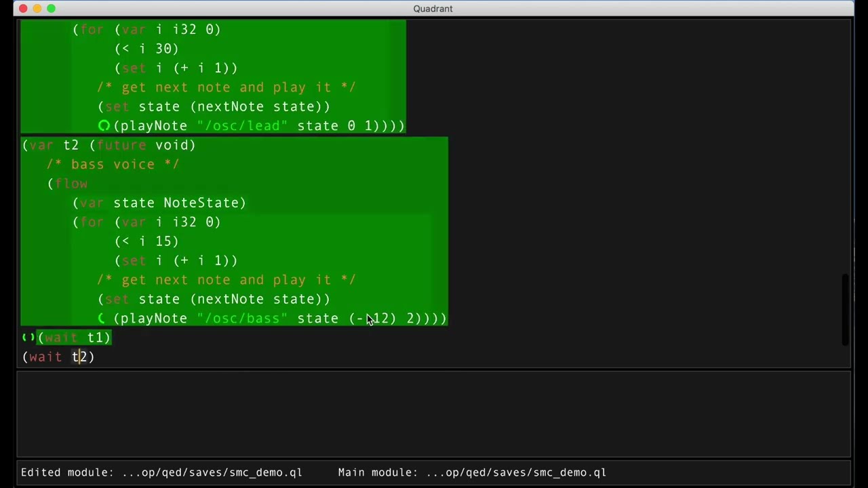Close the Quadrant window with the red button
This screenshot has height=488, width=868.
click(x=23, y=8)
